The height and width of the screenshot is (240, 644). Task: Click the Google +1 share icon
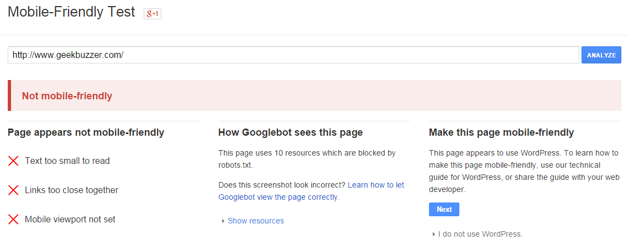[x=153, y=14]
